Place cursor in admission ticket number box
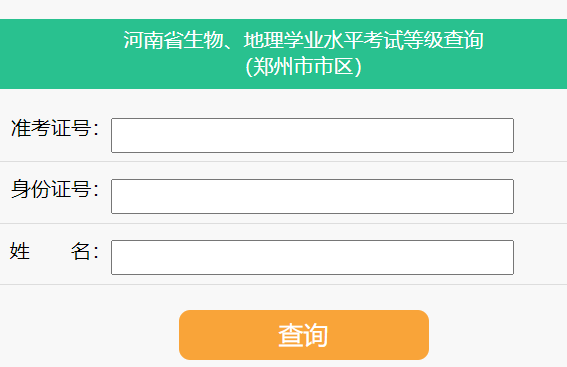This screenshot has width=567, height=367. 312,135
